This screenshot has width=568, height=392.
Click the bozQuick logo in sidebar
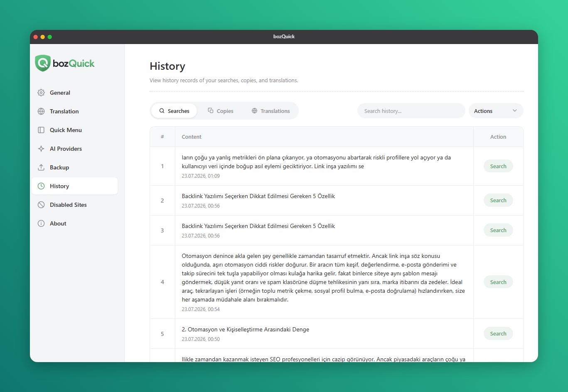tap(65, 63)
